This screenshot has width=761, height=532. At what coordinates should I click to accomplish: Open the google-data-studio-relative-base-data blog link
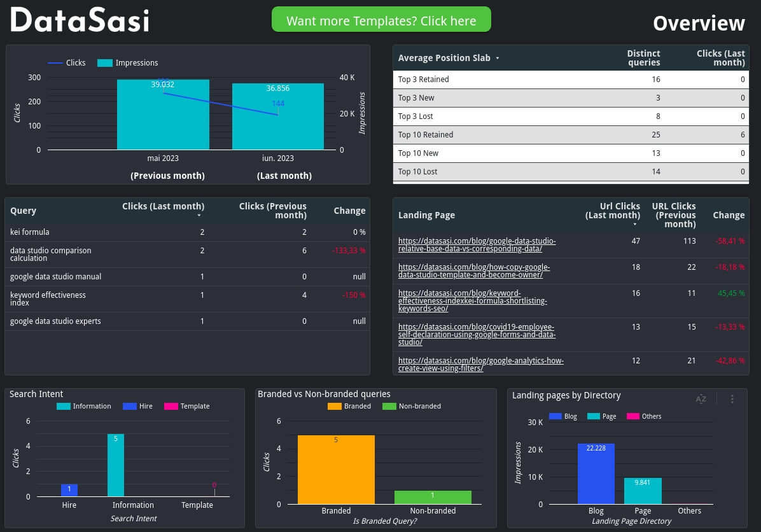[x=477, y=245]
